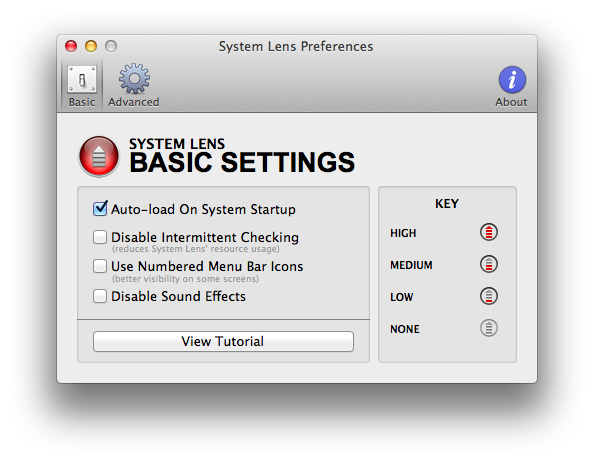This screenshot has width=594, height=462.
Task: Check the Disable Sound Effects box
Action: (100, 296)
